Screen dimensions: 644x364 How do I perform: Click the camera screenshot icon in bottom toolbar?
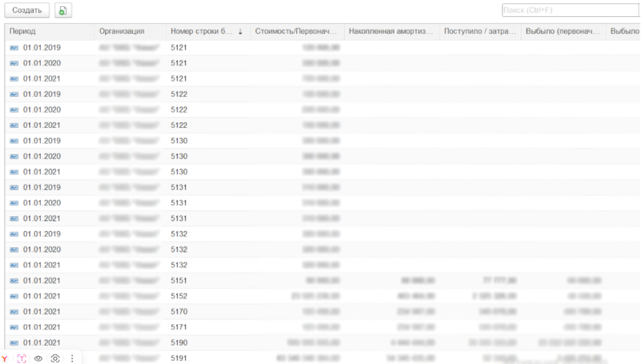pos(55,358)
